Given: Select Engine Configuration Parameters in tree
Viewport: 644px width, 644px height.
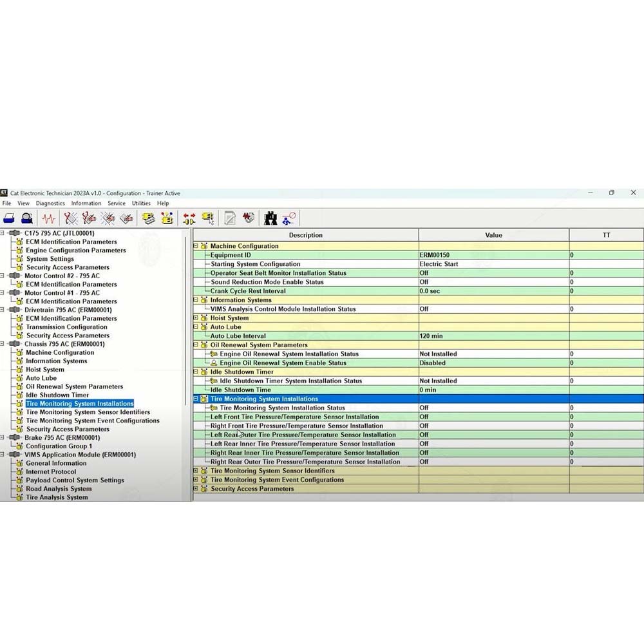Looking at the screenshot, I should coord(76,251).
